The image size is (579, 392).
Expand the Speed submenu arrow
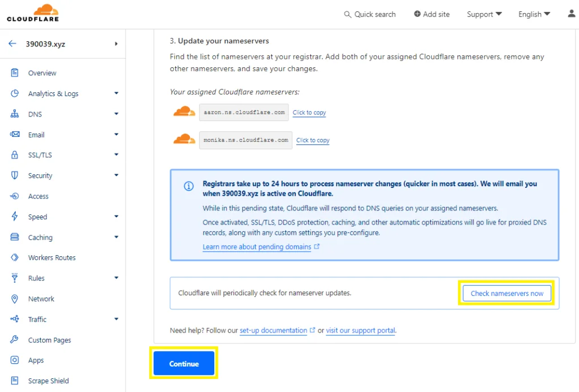(116, 216)
